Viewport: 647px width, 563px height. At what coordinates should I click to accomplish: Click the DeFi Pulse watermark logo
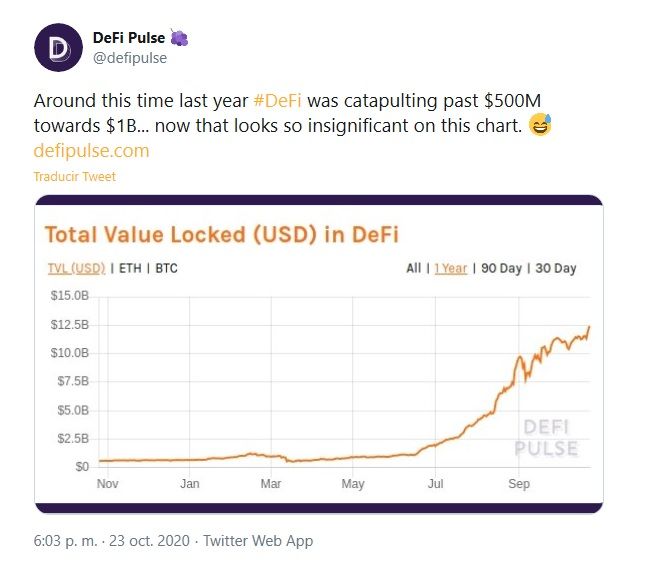[x=546, y=437]
